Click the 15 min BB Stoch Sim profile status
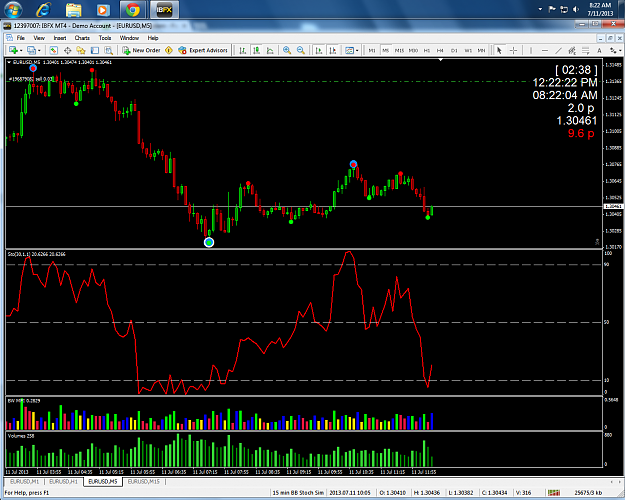Viewport: 625px width, 500px height. (298, 493)
